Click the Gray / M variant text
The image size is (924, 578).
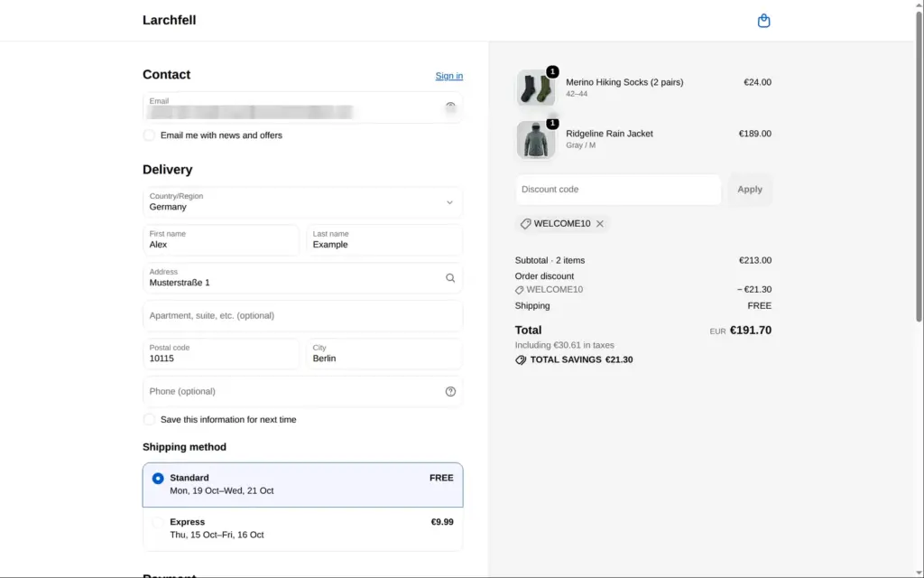click(x=580, y=145)
